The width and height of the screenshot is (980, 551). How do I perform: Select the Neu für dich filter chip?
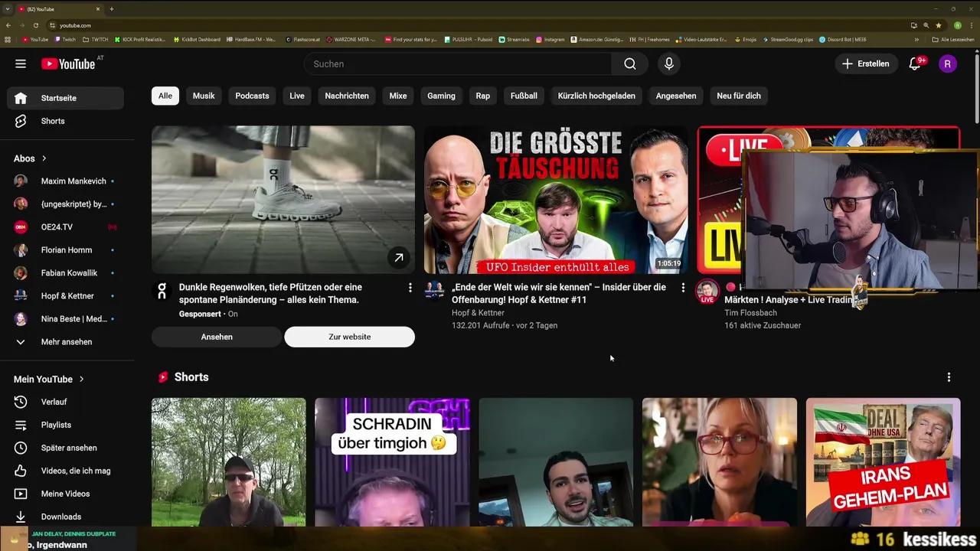coord(739,96)
